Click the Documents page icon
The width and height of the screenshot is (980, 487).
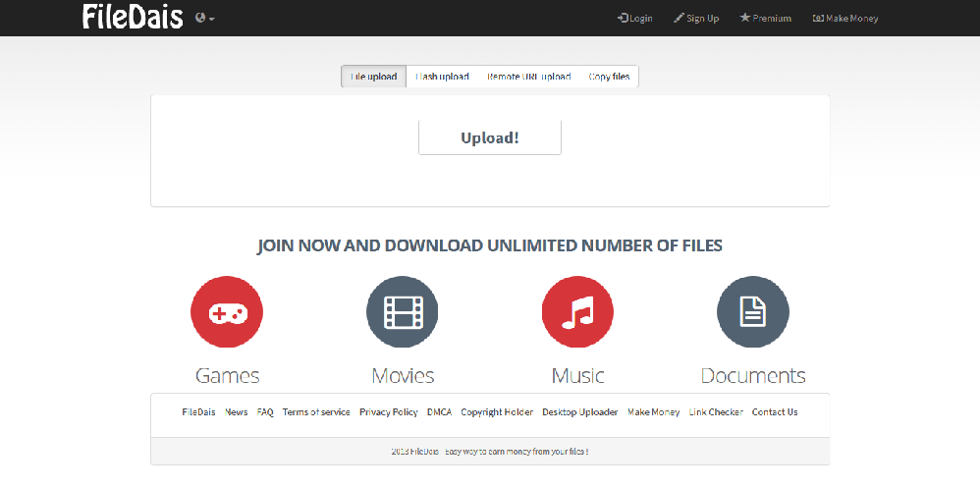(x=753, y=311)
